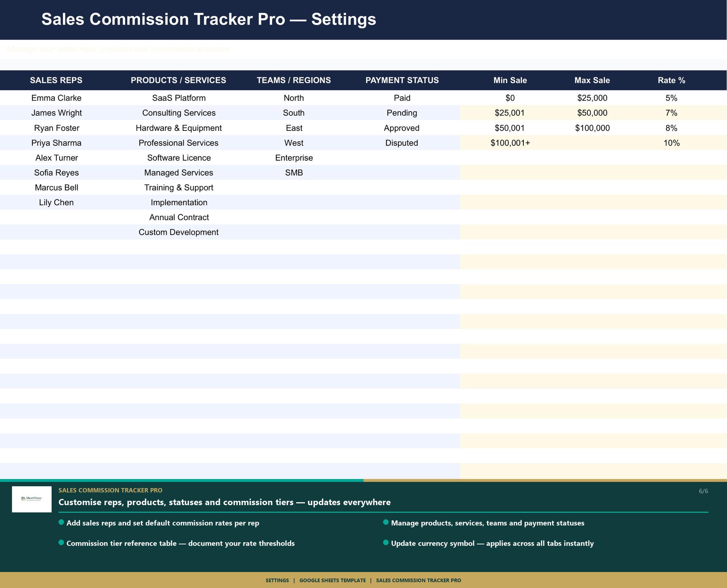Click the Training & Support cell

tap(178, 188)
